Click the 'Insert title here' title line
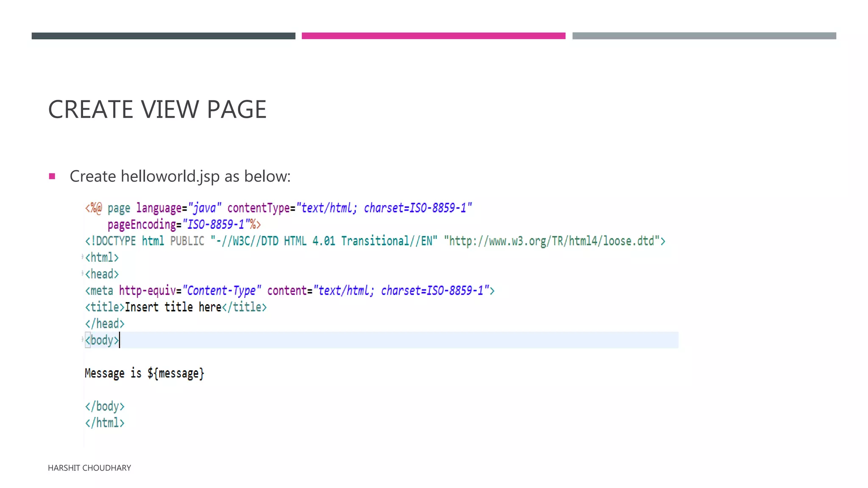This screenshot has width=868, height=488. pyautogui.click(x=176, y=307)
